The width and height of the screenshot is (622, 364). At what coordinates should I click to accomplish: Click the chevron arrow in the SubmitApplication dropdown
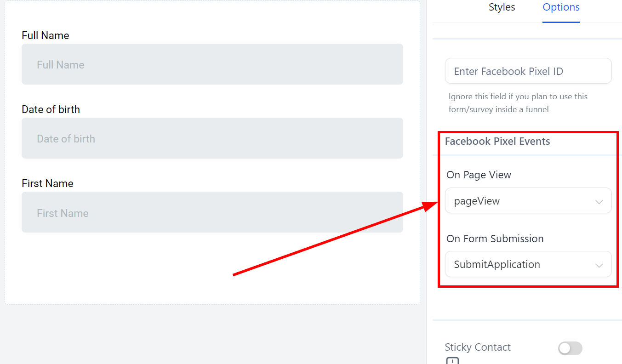coord(599,265)
